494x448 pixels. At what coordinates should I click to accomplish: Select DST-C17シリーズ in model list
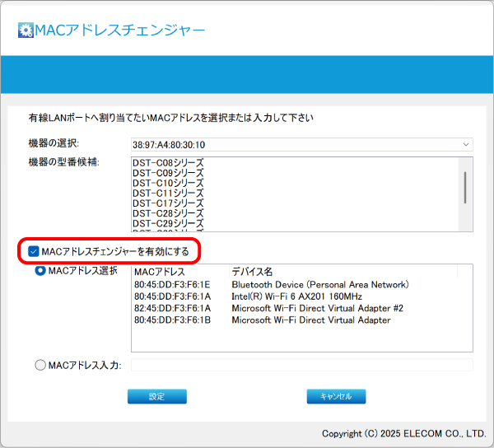pos(168,203)
